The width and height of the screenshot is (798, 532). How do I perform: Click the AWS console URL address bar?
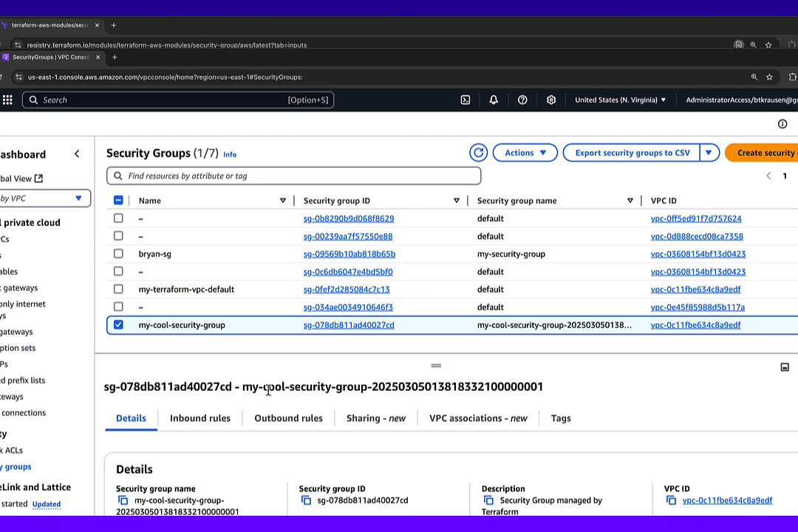(x=166, y=77)
